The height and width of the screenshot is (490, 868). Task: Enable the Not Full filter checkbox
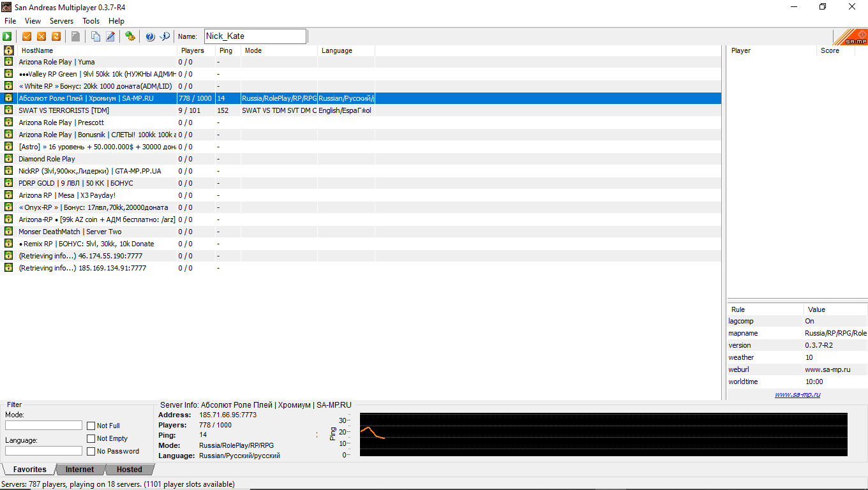91,426
